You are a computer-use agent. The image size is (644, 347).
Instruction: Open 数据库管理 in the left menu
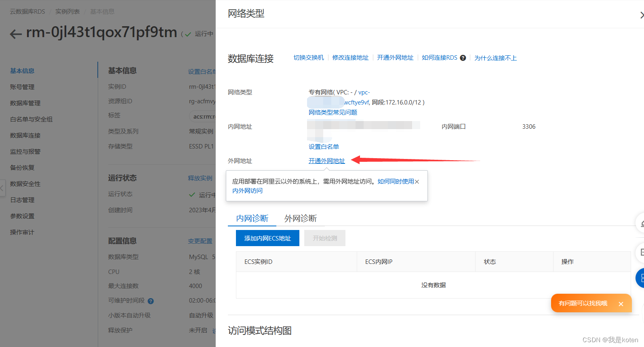pos(25,103)
